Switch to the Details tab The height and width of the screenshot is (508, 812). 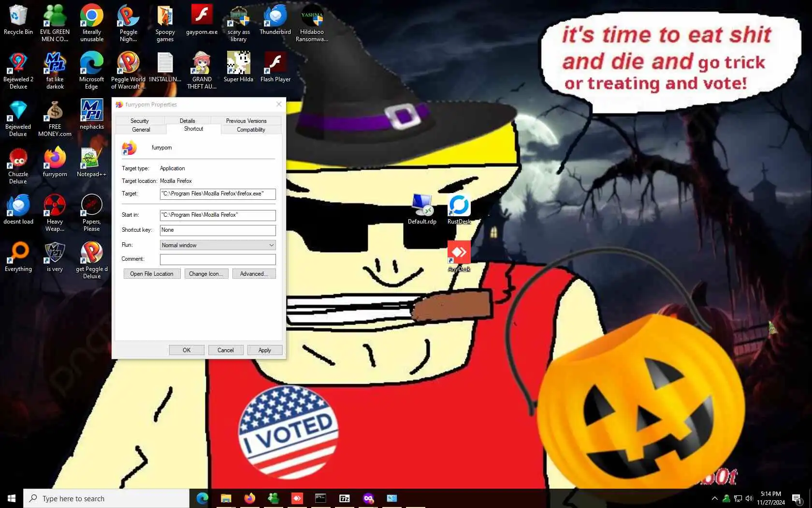click(x=188, y=121)
